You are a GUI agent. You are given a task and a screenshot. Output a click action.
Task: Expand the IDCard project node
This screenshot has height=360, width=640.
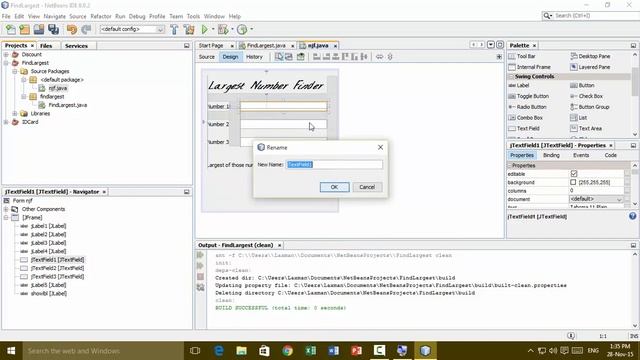[6, 122]
